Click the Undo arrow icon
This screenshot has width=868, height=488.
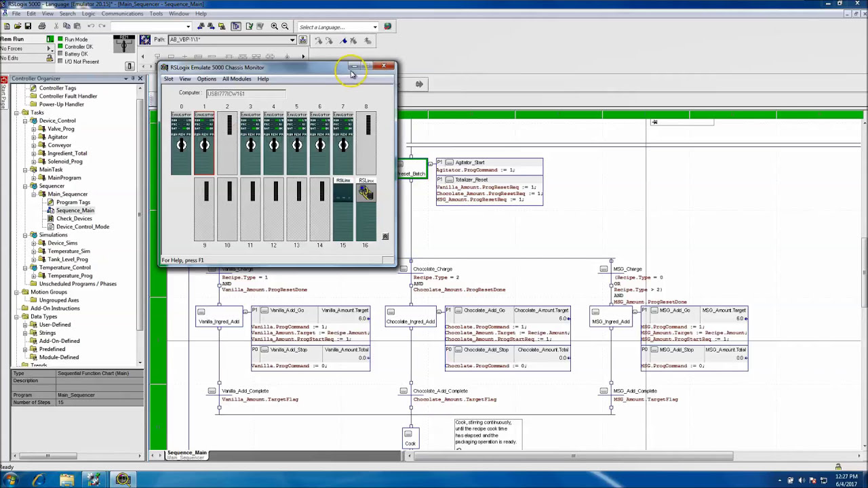[x=91, y=26]
